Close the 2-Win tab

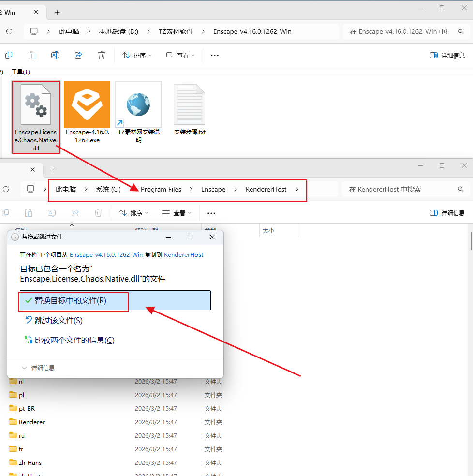click(x=36, y=12)
